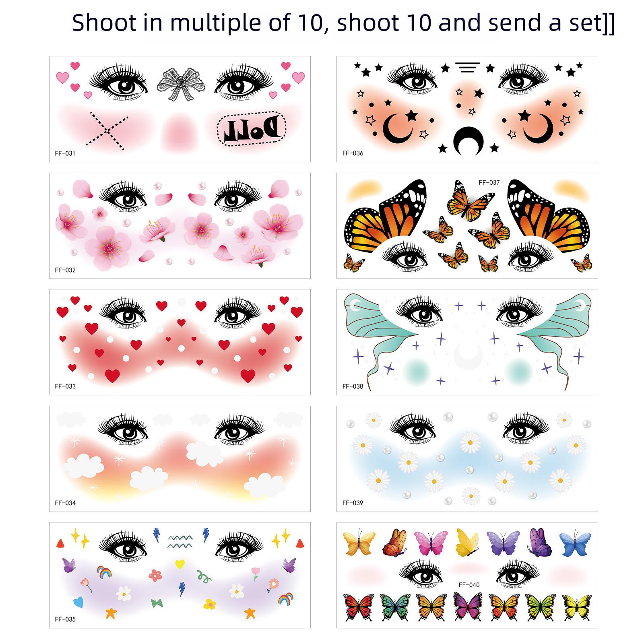The height and width of the screenshot is (644, 644).
Task: Open the FF-037 monarch butterfly sheet
Action: [467, 226]
